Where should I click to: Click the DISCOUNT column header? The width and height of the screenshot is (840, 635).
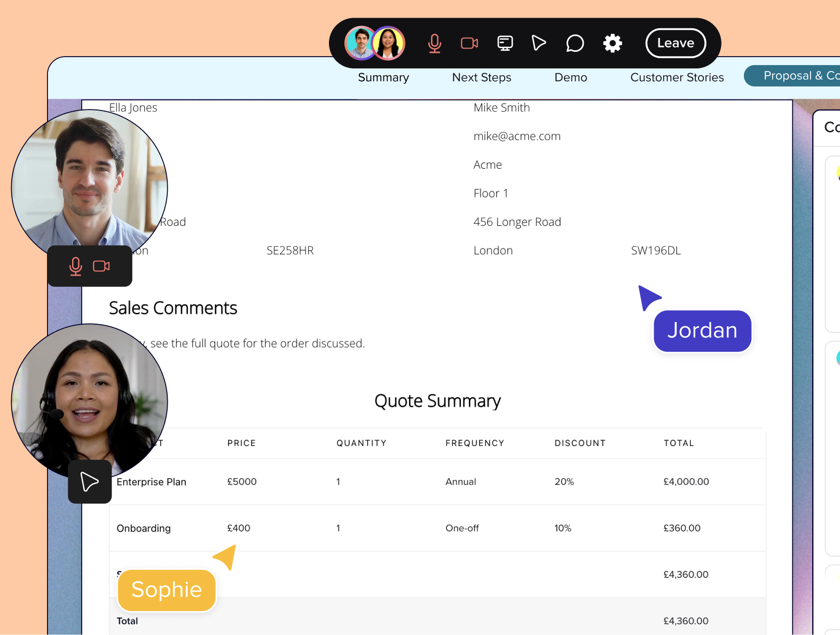[580, 443]
